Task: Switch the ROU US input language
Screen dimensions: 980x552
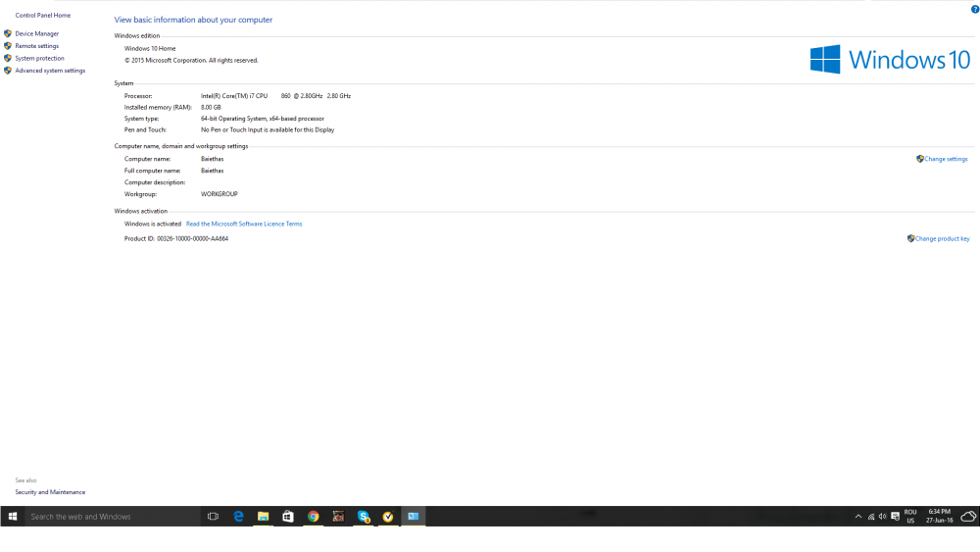Action: tap(910, 517)
